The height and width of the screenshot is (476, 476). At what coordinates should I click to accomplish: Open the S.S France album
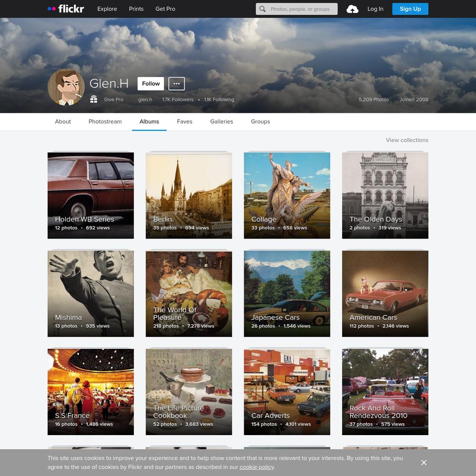(90, 392)
